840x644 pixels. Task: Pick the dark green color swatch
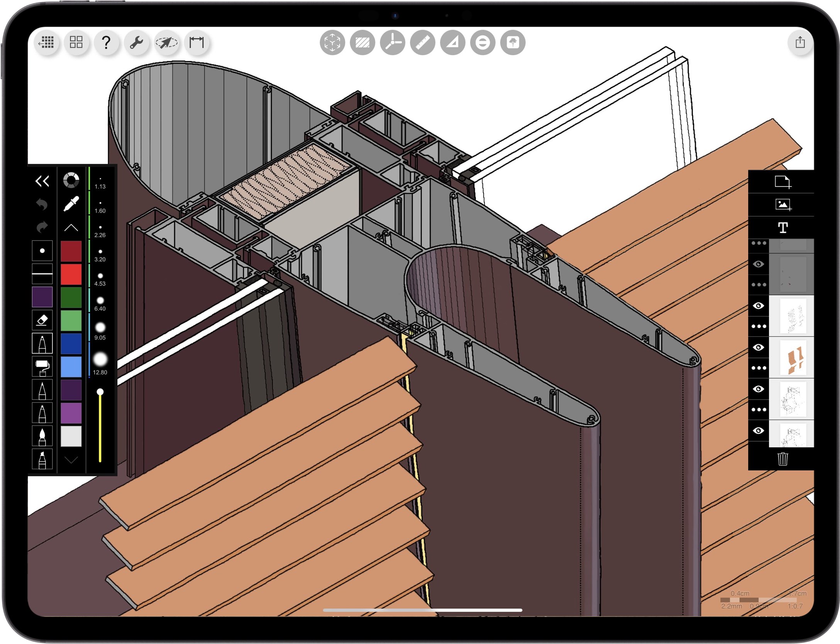point(71,297)
